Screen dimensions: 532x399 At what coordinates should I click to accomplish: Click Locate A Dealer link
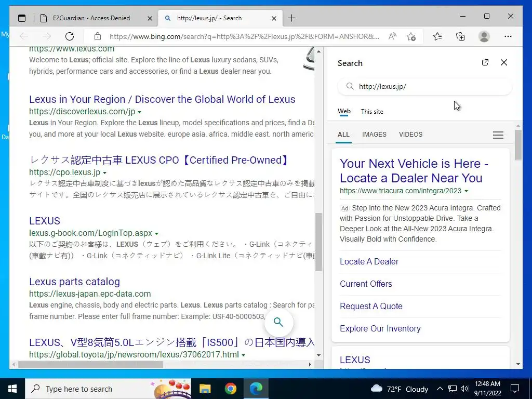click(369, 262)
